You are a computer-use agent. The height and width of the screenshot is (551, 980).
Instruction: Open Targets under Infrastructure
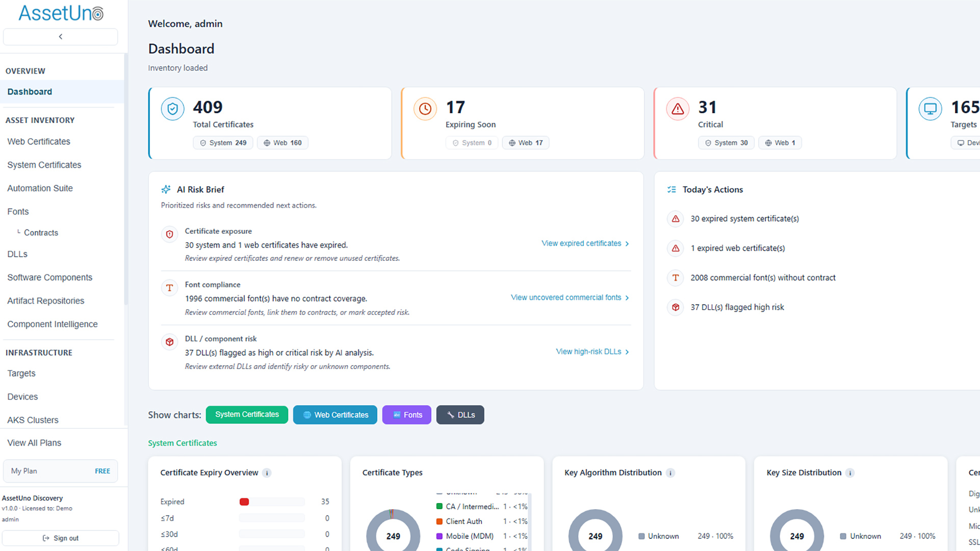coord(21,373)
